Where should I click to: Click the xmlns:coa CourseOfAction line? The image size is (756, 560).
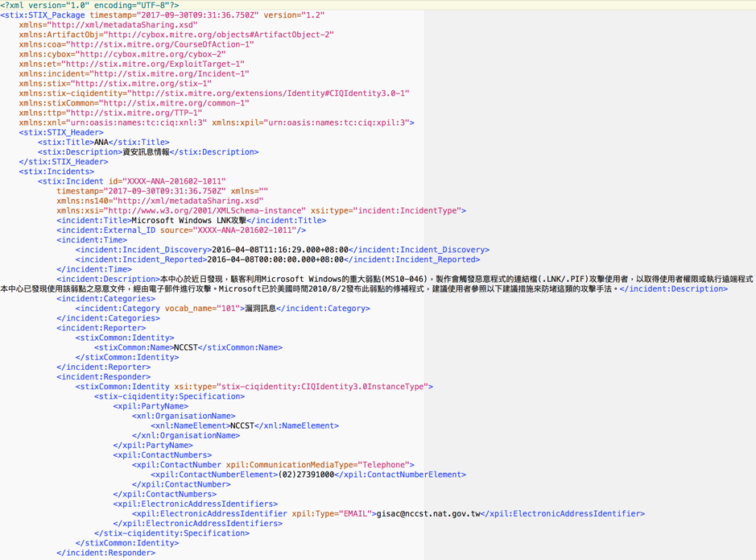coord(136,44)
